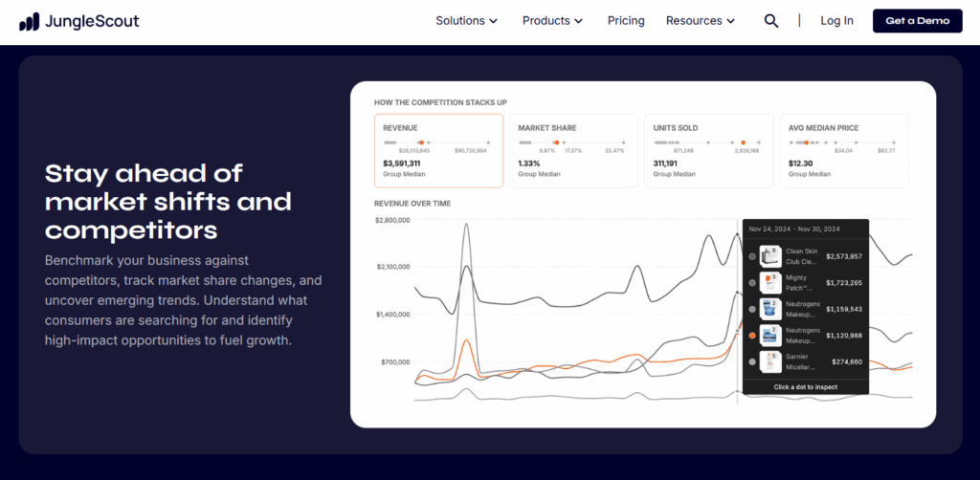Open the Pricing page

coord(626,21)
